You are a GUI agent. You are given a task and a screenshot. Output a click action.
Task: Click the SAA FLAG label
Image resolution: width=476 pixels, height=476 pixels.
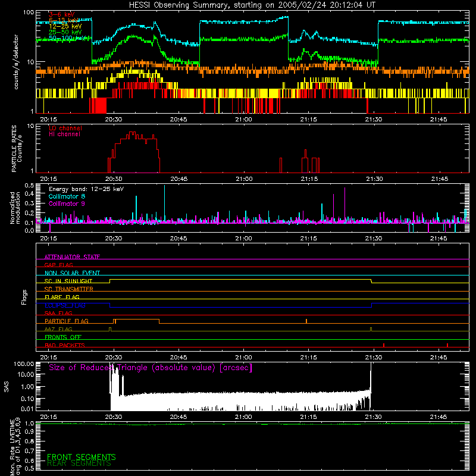[58, 313]
